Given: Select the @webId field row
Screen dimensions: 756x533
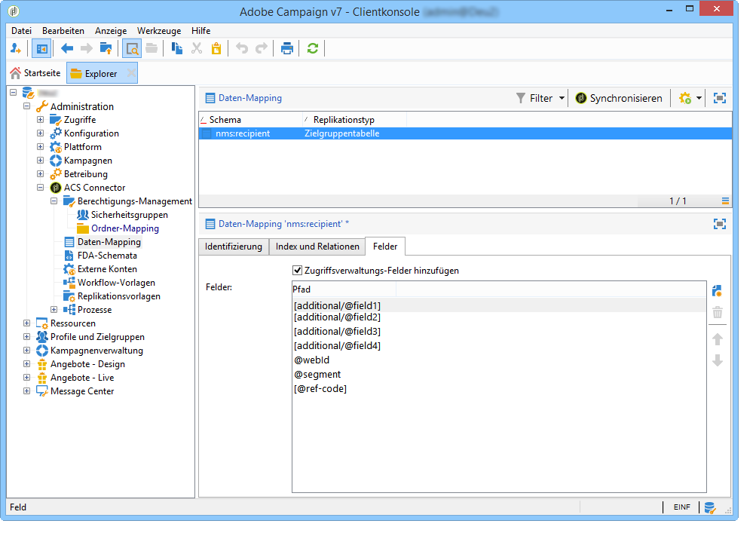Looking at the screenshot, I should click(312, 360).
